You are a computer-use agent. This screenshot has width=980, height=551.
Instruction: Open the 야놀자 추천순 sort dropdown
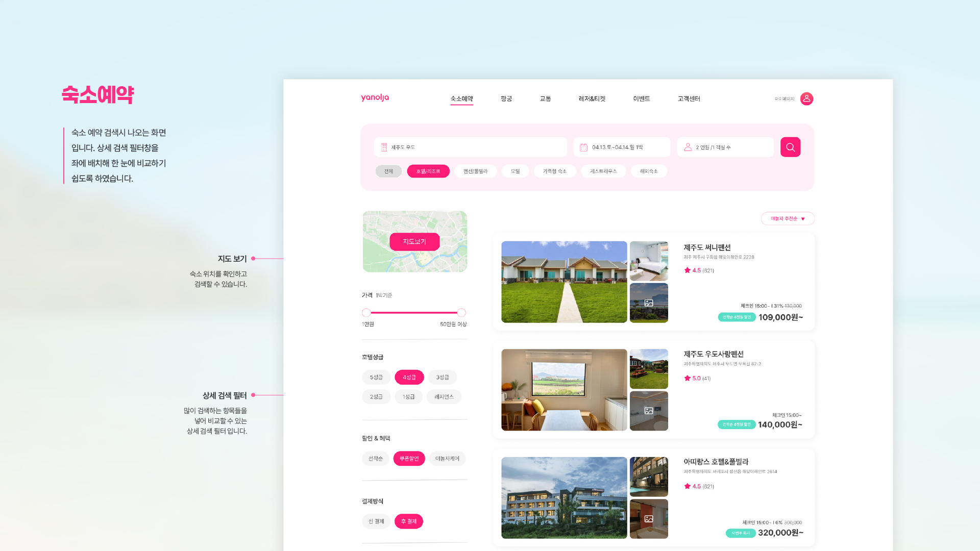788,218
